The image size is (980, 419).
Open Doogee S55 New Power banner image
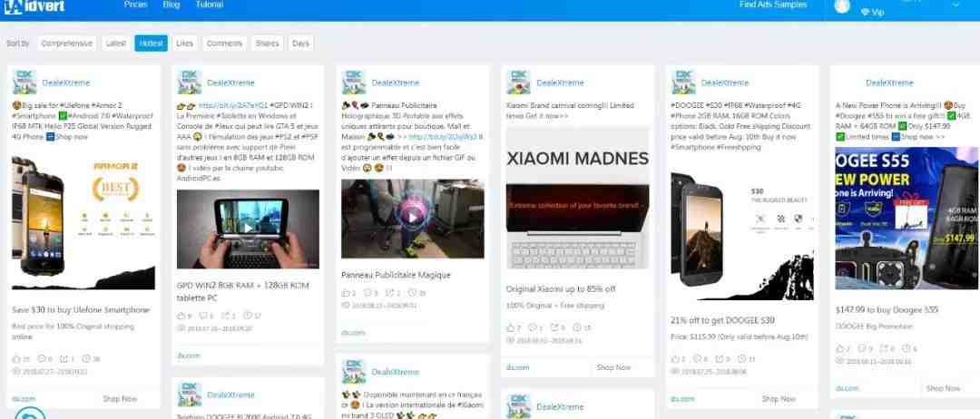tap(906, 218)
